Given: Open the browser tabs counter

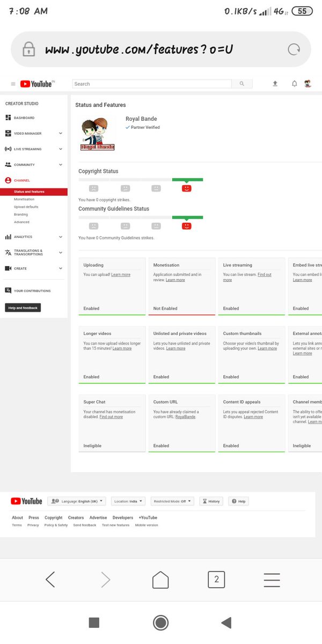Looking at the screenshot, I should [x=216, y=580].
